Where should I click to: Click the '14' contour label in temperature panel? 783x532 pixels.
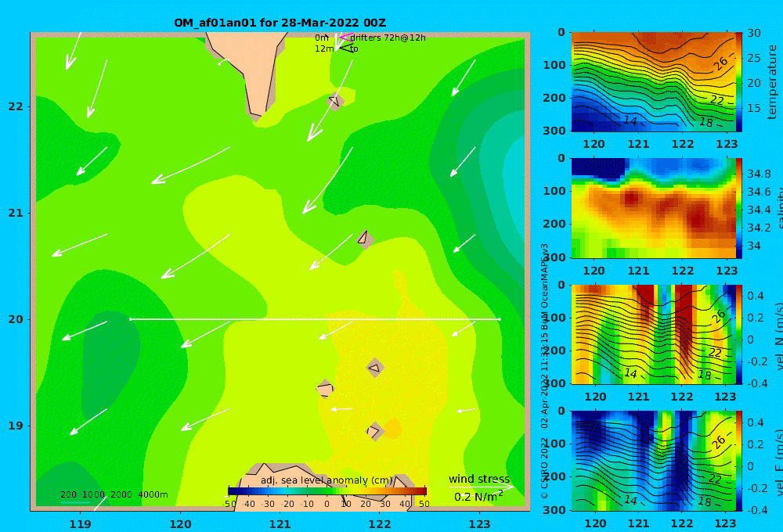630,120
